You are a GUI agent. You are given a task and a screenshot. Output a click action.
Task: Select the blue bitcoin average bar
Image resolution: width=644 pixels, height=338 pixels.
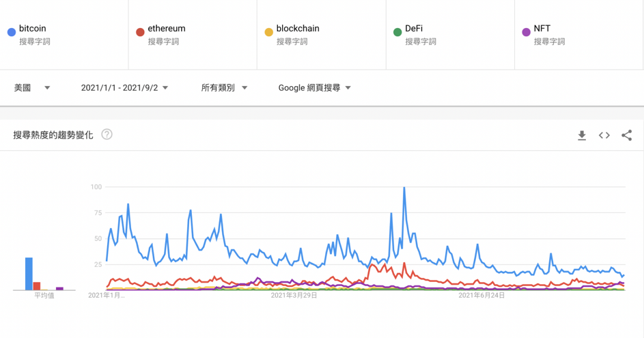click(29, 274)
